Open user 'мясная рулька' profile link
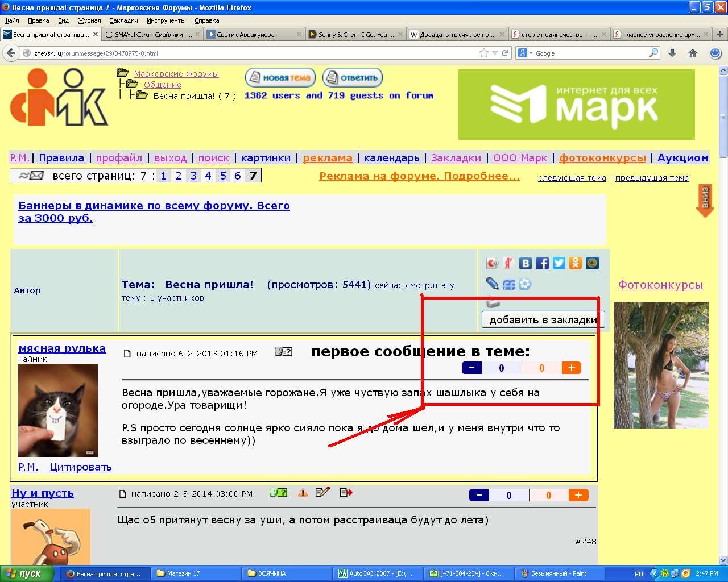This screenshot has width=728, height=582. coord(62,348)
